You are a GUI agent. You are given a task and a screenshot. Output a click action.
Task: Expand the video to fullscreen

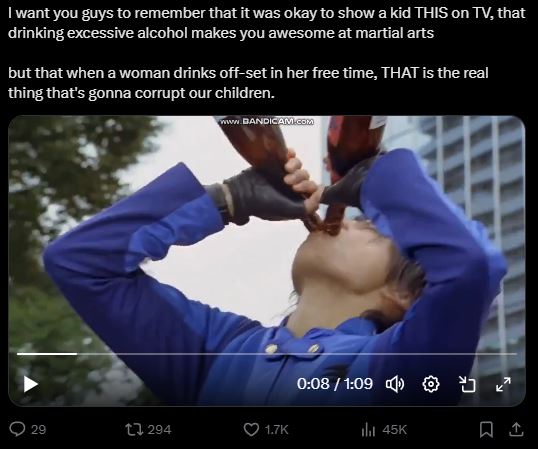tap(503, 384)
